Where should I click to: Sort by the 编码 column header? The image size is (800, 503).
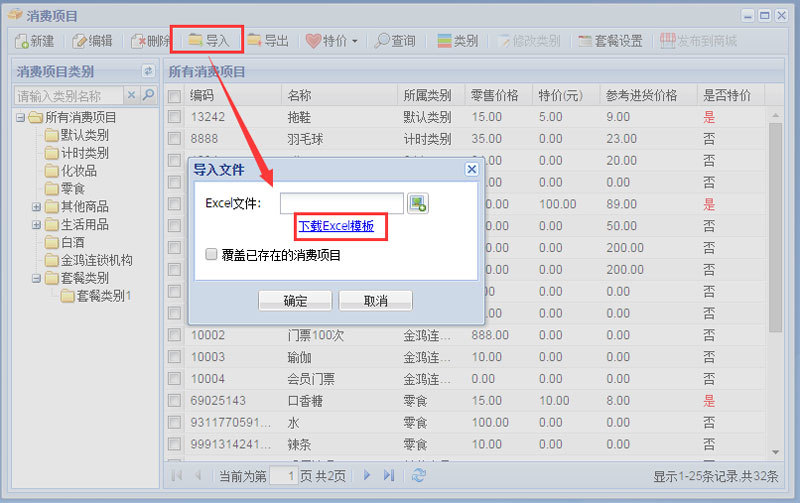tap(233, 95)
